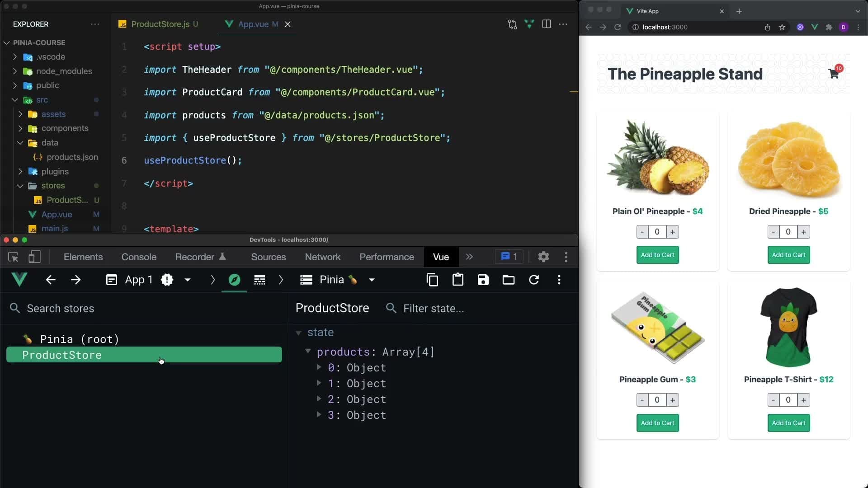Image resolution: width=868 pixels, height=488 pixels.
Task: Click the save state icon
Action: coord(483,280)
